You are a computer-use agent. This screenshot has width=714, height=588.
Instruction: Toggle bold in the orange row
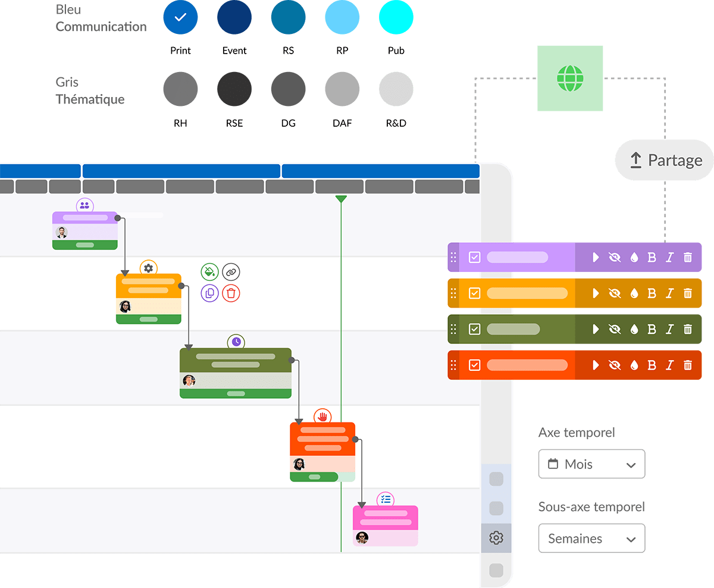[x=652, y=293]
